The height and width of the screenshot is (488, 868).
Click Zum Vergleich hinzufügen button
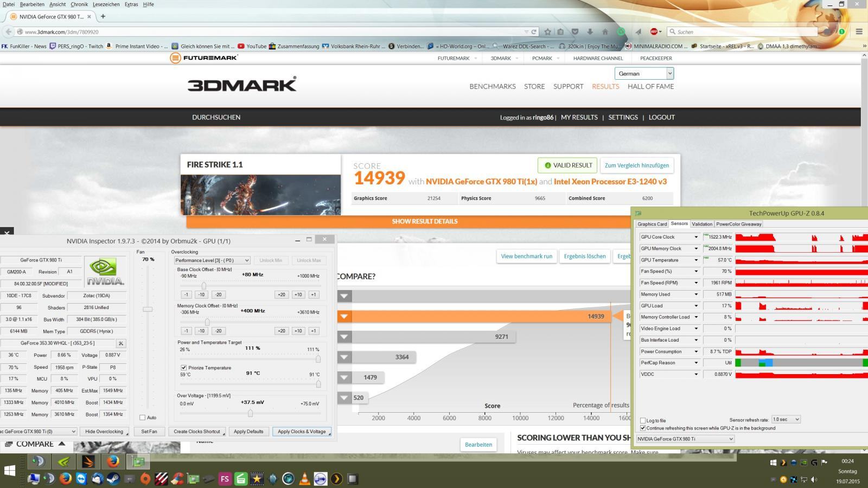pos(637,165)
